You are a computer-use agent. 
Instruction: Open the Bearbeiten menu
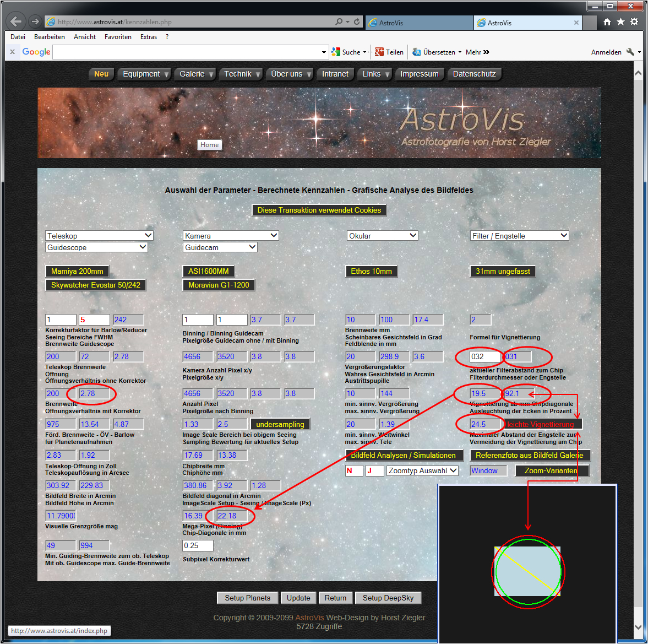pos(50,37)
